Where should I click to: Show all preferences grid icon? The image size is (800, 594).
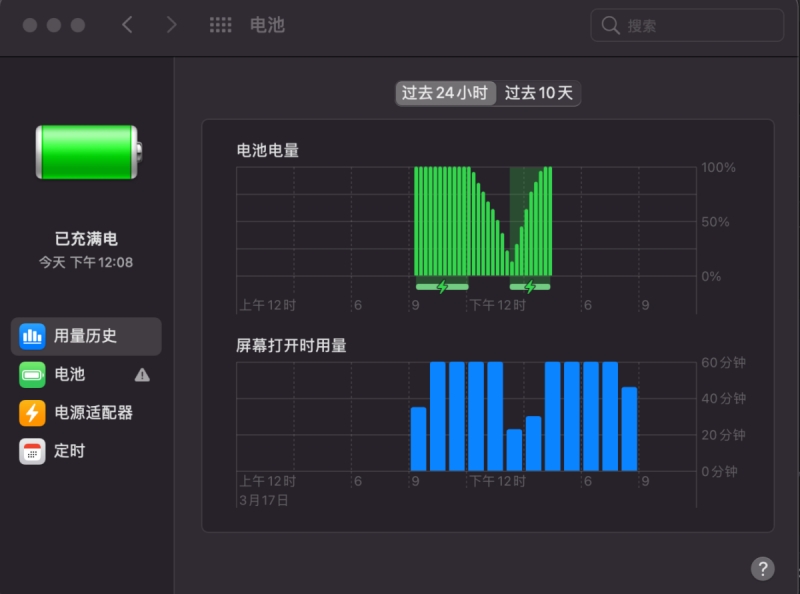220,25
